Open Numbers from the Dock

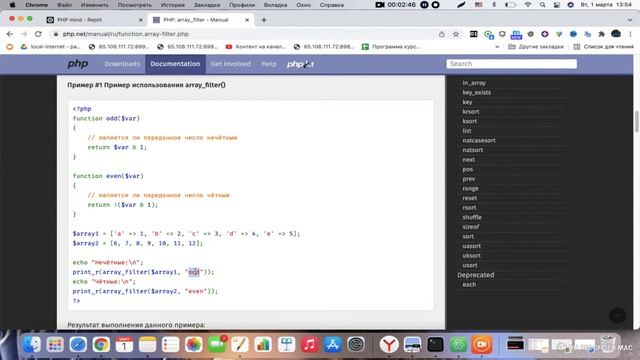click(263, 345)
